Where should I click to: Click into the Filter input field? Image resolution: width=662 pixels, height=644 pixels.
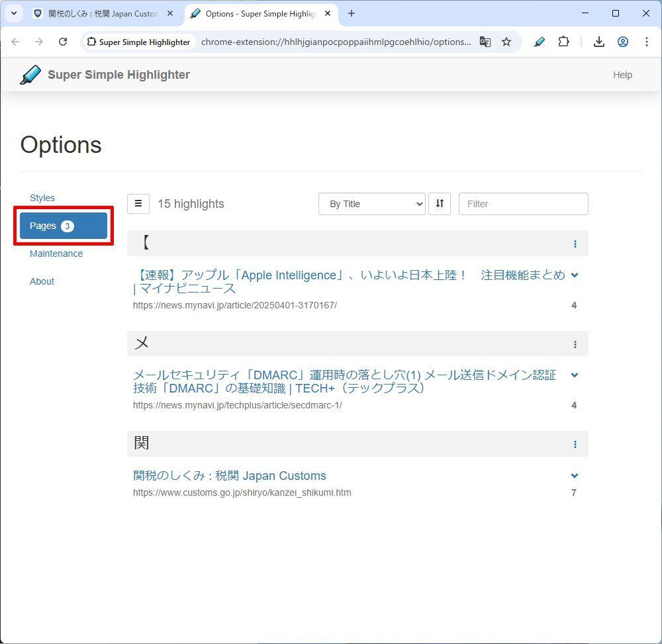tap(523, 204)
